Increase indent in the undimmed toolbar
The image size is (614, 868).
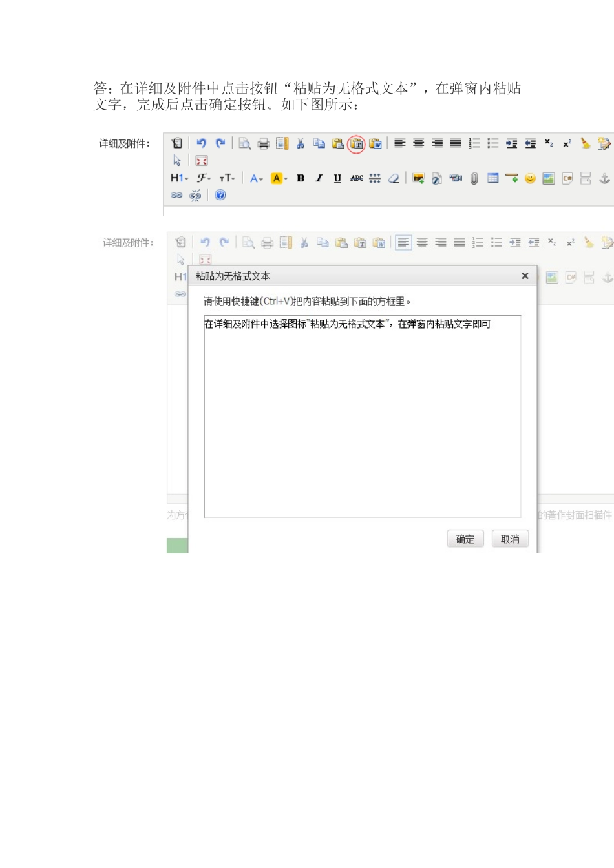tap(512, 143)
